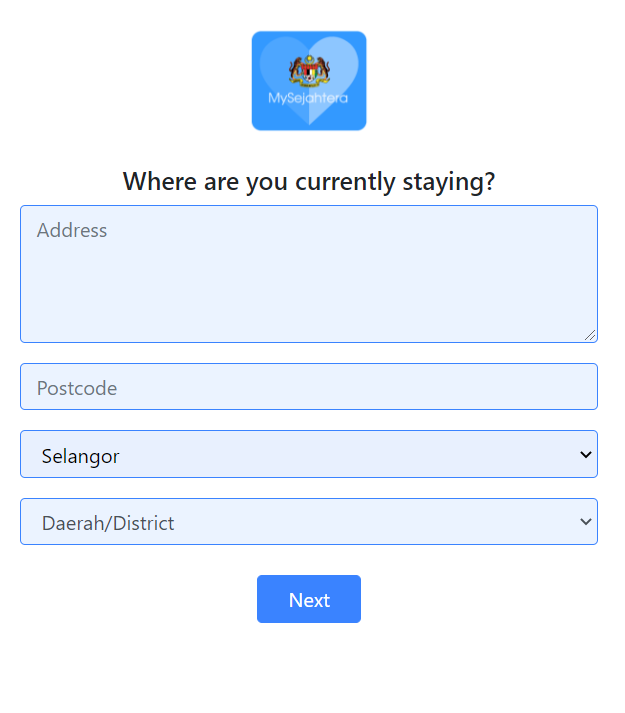Click the "Where are you currently staying?" heading
The height and width of the screenshot is (713, 625).
click(309, 182)
